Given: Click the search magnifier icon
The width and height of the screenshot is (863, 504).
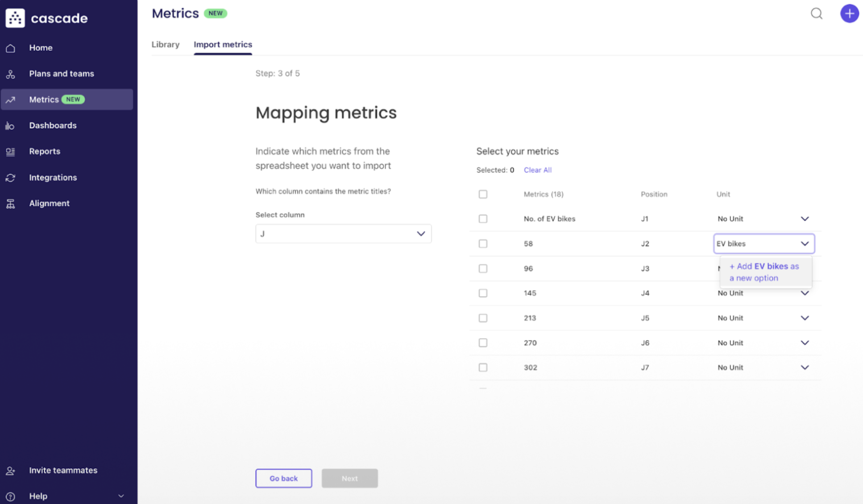Looking at the screenshot, I should point(816,13).
